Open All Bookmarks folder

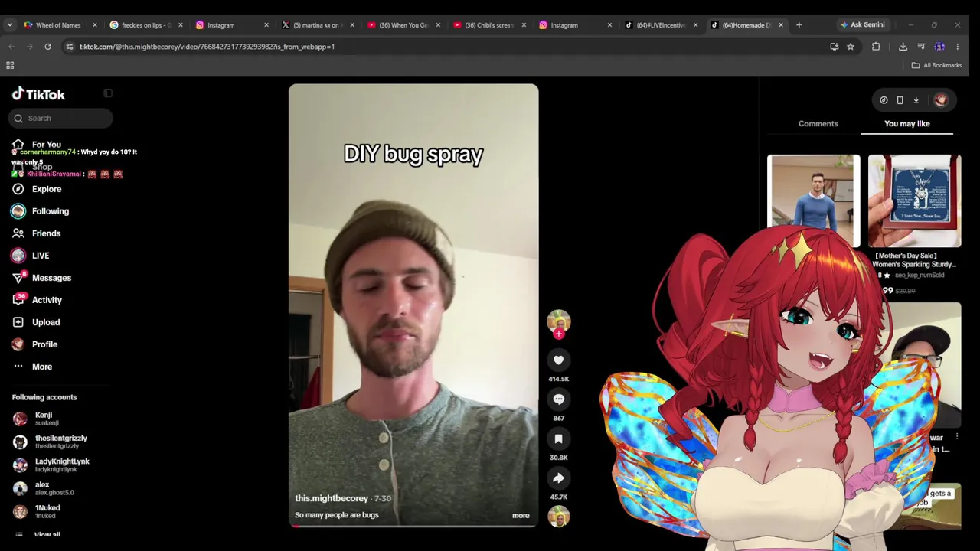point(936,65)
